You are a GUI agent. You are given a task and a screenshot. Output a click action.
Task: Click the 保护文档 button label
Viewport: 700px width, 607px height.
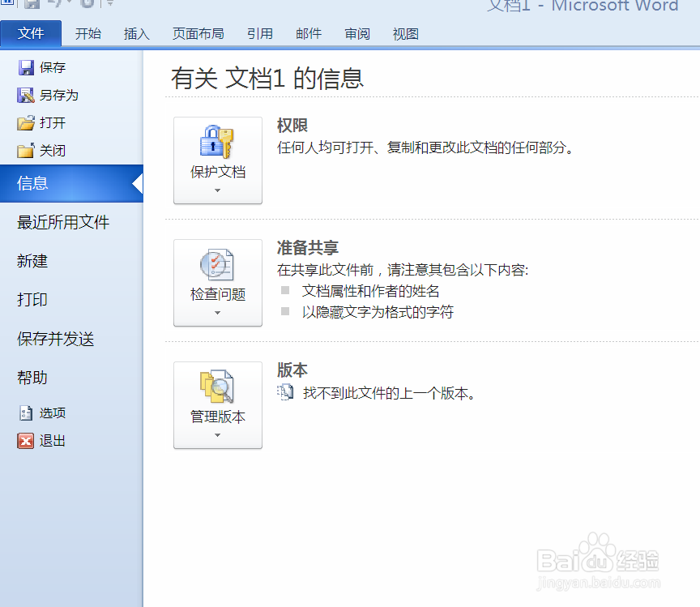tap(218, 172)
